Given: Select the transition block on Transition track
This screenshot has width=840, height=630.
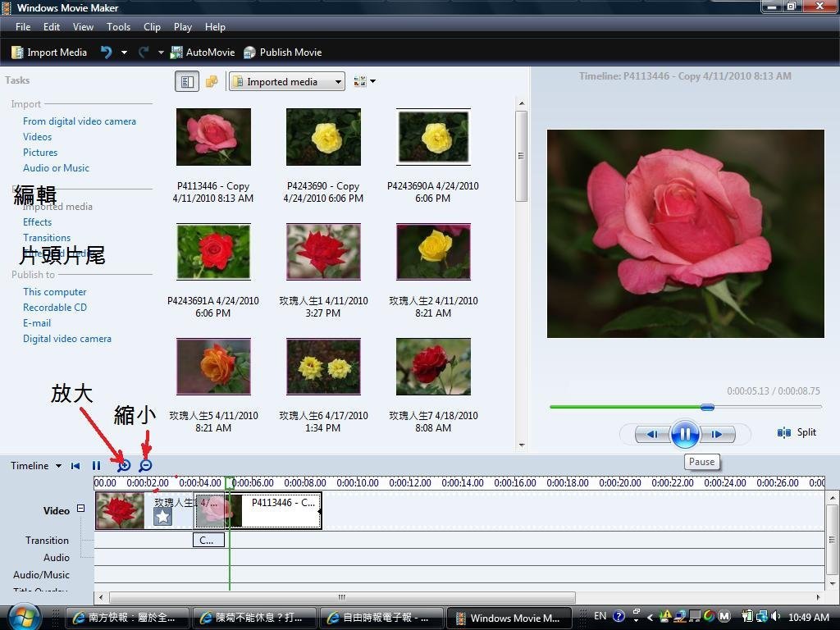Looking at the screenshot, I should click(x=208, y=540).
